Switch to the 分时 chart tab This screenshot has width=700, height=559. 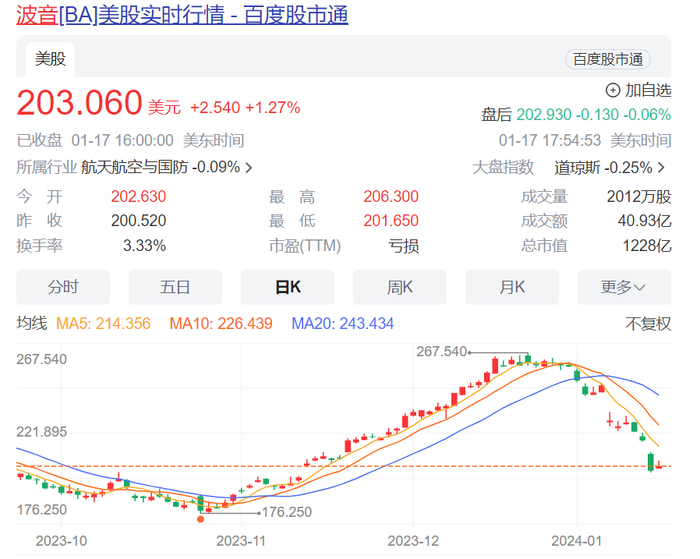point(63,287)
